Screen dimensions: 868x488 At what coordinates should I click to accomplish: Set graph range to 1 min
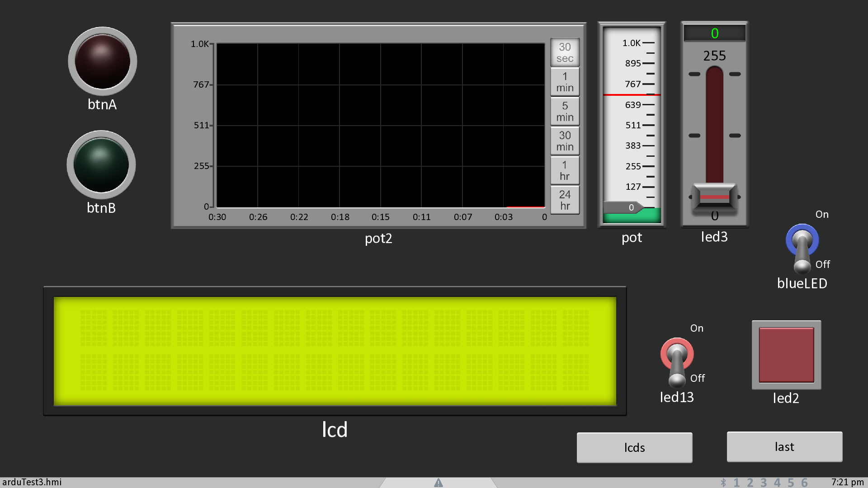coord(565,82)
